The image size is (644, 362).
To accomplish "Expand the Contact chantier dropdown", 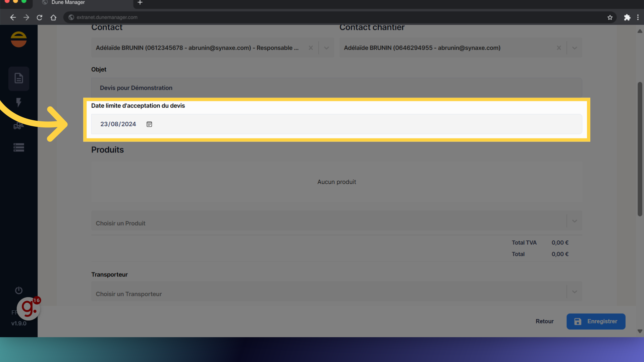I will pyautogui.click(x=574, y=48).
